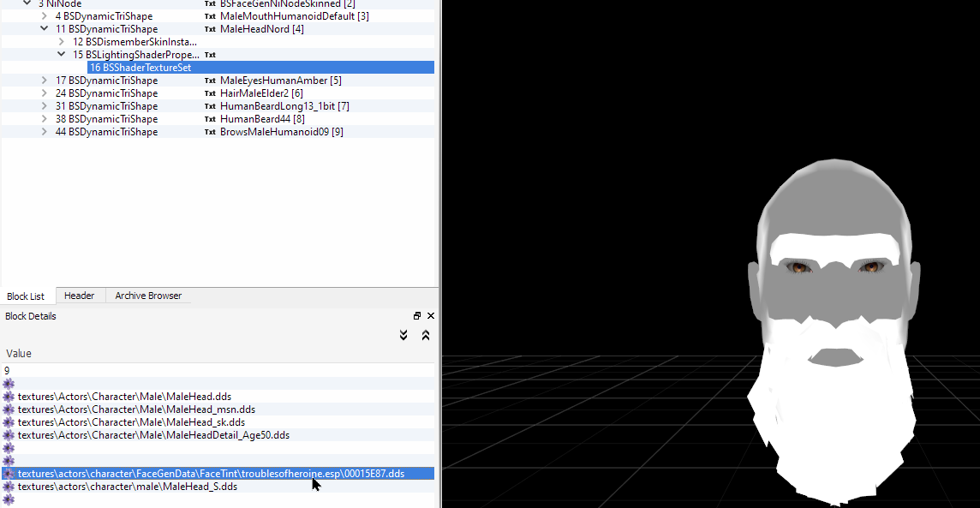Screen dimensions: 980x508
Task: Click flower icon next to MaleHead_sk.dds
Action: (9, 422)
